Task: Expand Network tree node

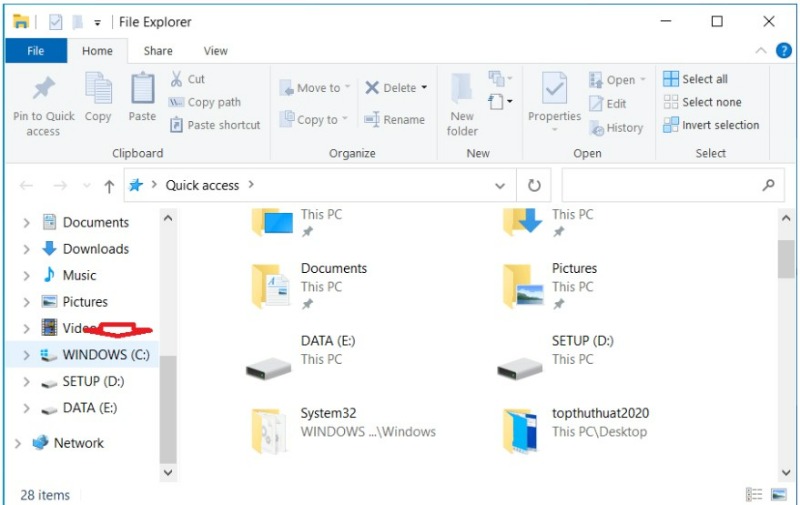Action: [x=18, y=444]
